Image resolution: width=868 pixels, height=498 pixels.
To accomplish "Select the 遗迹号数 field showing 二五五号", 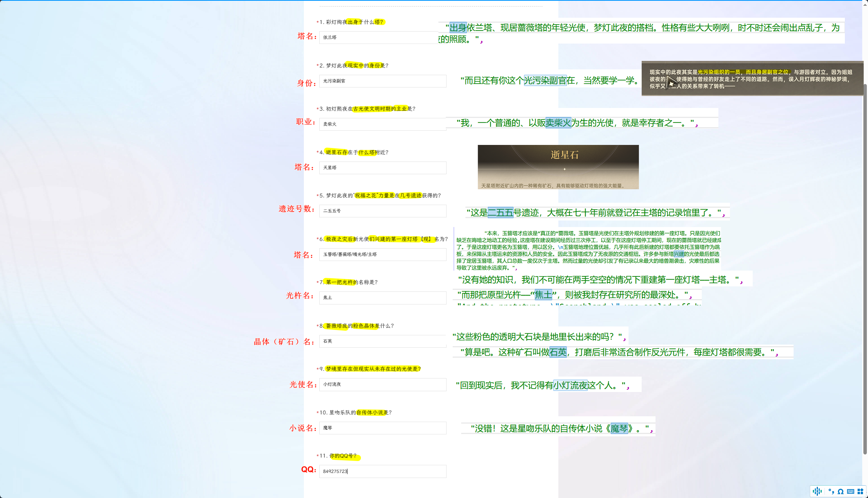I will pos(382,211).
